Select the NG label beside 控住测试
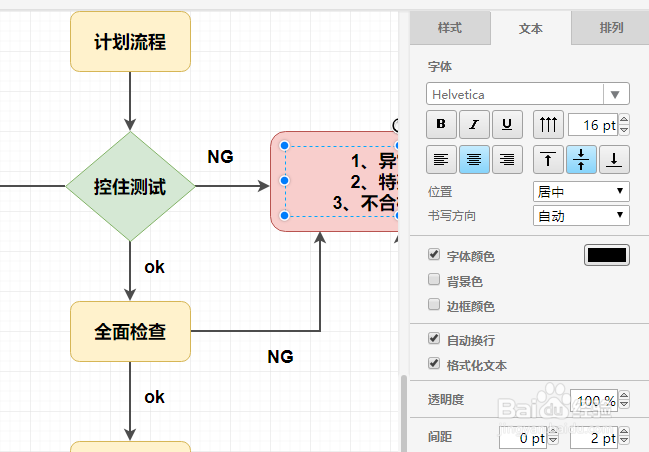 pyautogui.click(x=220, y=157)
